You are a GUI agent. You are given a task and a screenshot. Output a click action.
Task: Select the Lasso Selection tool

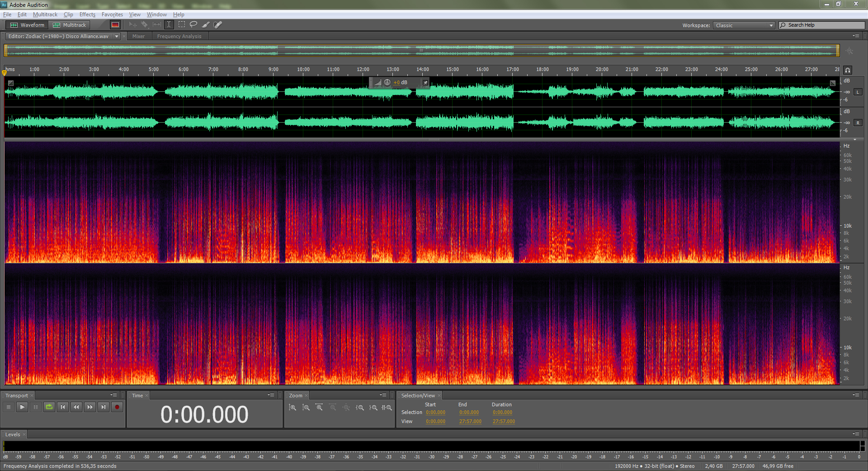pyautogui.click(x=193, y=24)
